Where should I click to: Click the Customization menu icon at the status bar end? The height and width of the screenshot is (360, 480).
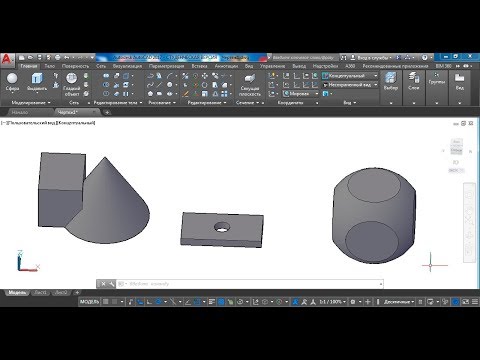pos(475,302)
